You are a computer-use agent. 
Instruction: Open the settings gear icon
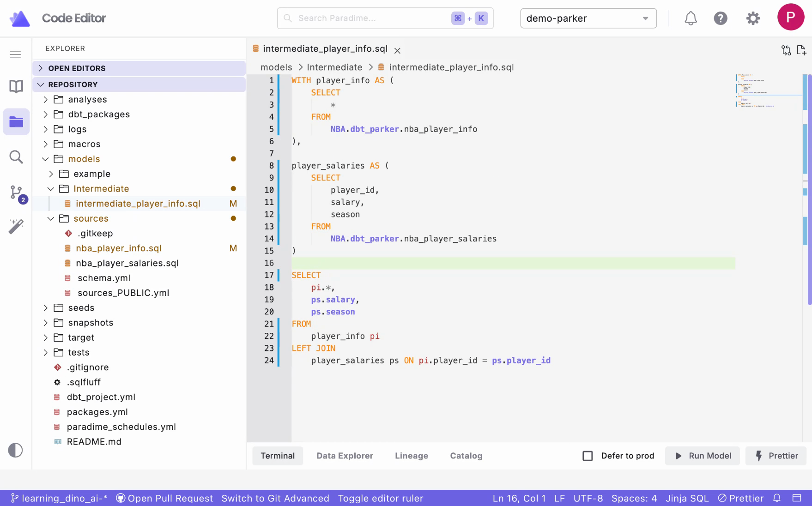point(753,18)
